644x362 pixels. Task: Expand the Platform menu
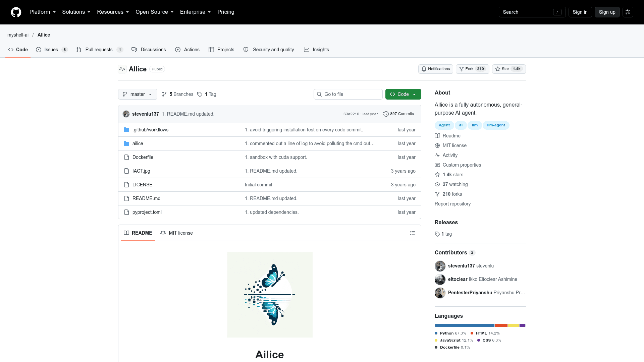click(43, 12)
